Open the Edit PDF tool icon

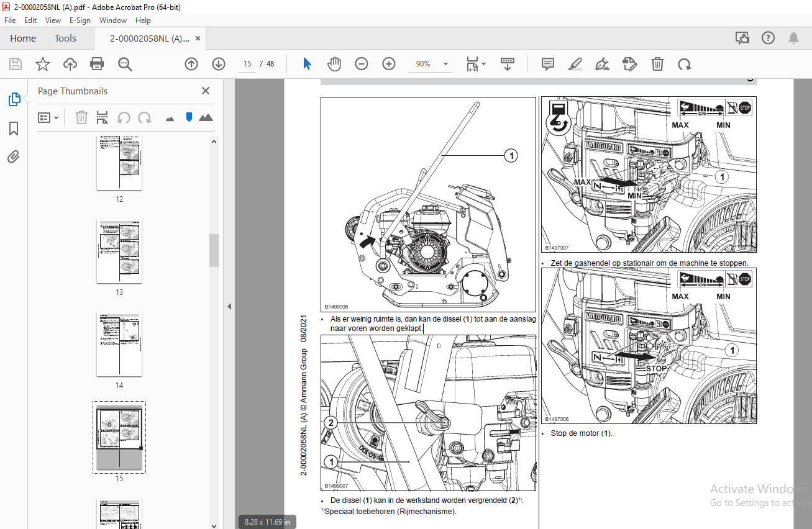pyautogui.click(x=630, y=64)
